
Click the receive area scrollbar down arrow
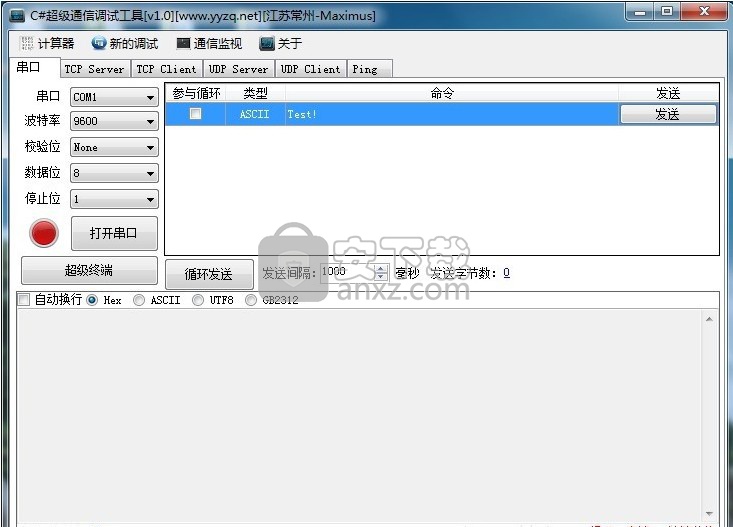tap(709, 514)
